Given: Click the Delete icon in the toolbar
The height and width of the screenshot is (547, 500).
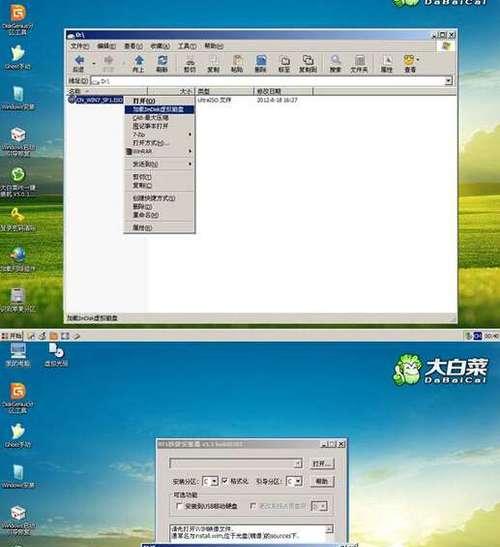Looking at the screenshot, I should (261, 64).
